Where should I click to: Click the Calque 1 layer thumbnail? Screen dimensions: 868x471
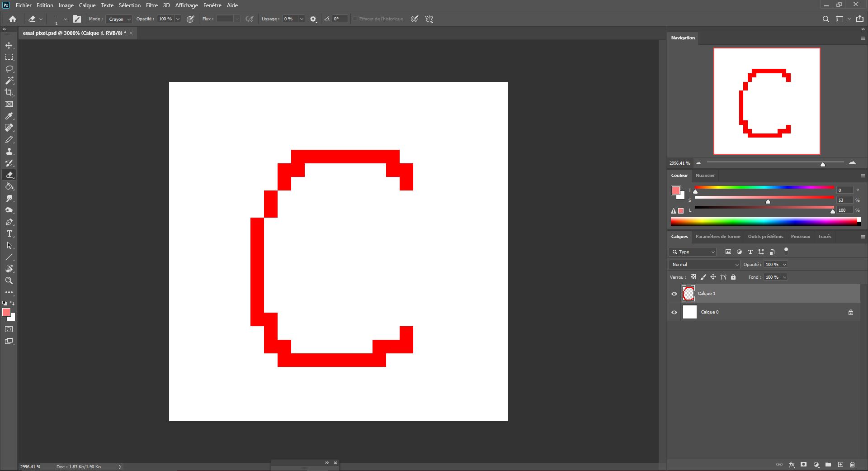click(688, 293)
